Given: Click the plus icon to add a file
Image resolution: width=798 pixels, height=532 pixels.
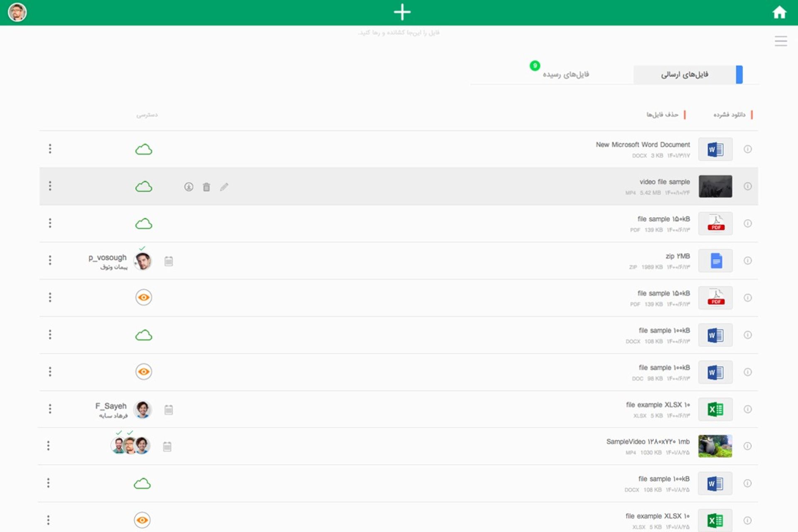Looking at the screenshot, I should (x=402, y=12).
